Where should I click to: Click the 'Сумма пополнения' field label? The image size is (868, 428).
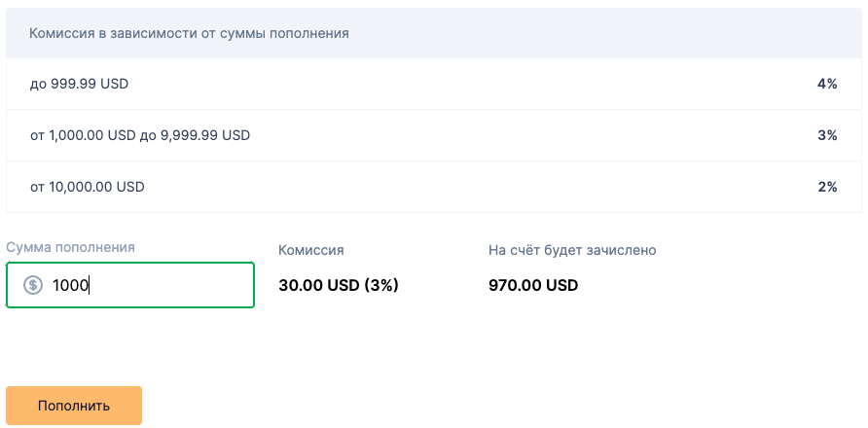(x=70, y=247)
